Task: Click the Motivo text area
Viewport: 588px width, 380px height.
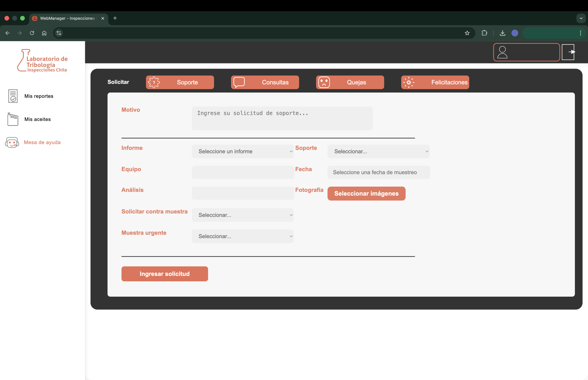Action: point(282,118)
